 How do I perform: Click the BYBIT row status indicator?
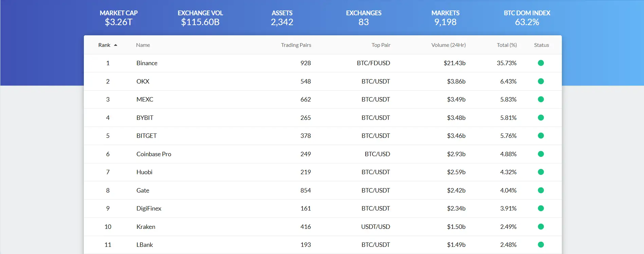(x=541, y=117)
